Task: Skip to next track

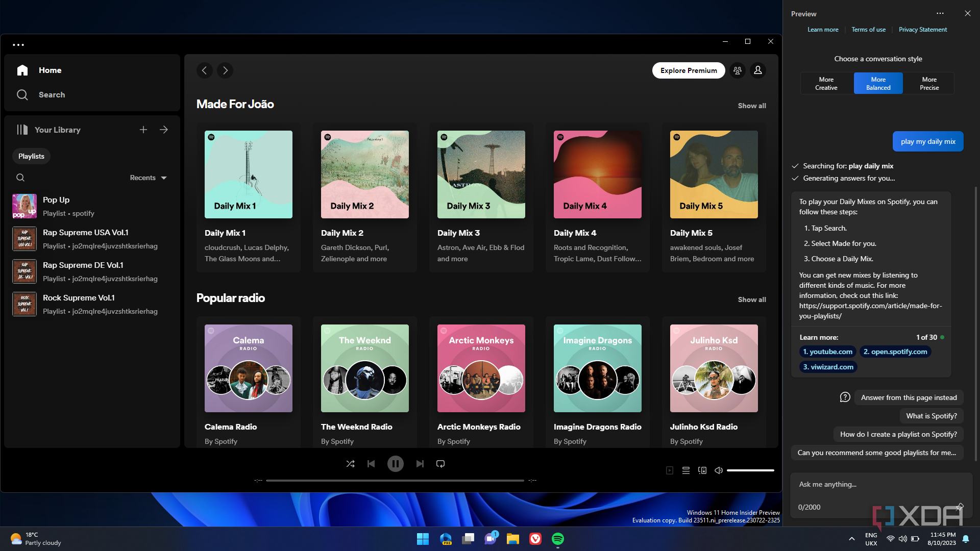Action: [x=420, y=464]
